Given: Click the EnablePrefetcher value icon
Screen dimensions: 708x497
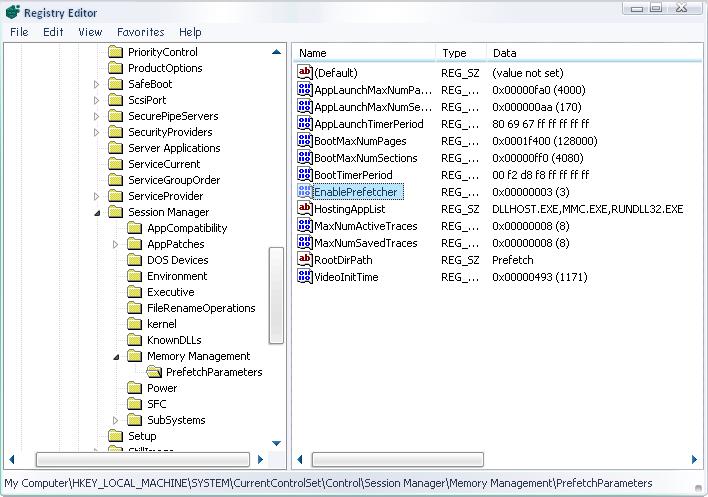Looking at the screenshot, I should click(x=305, y=191).
